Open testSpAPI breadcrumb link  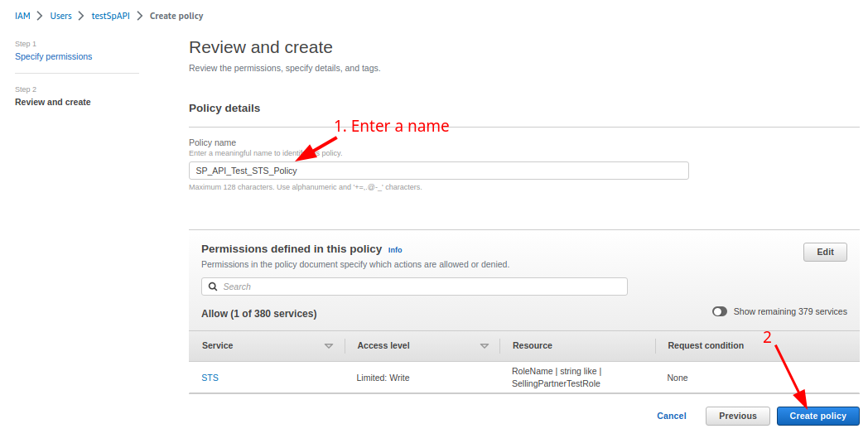click(x=111, y=16)
